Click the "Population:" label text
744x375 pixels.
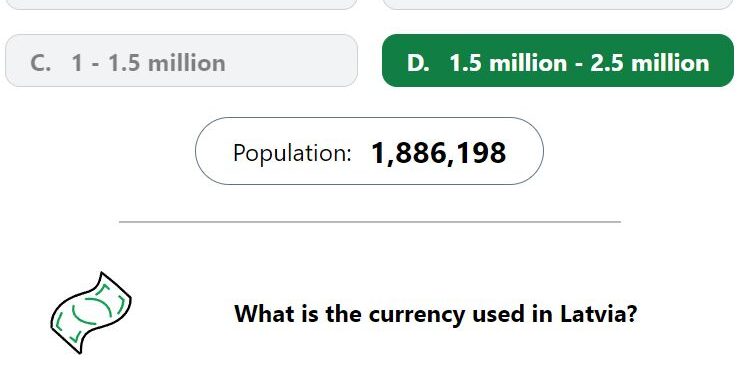(292, 153)
